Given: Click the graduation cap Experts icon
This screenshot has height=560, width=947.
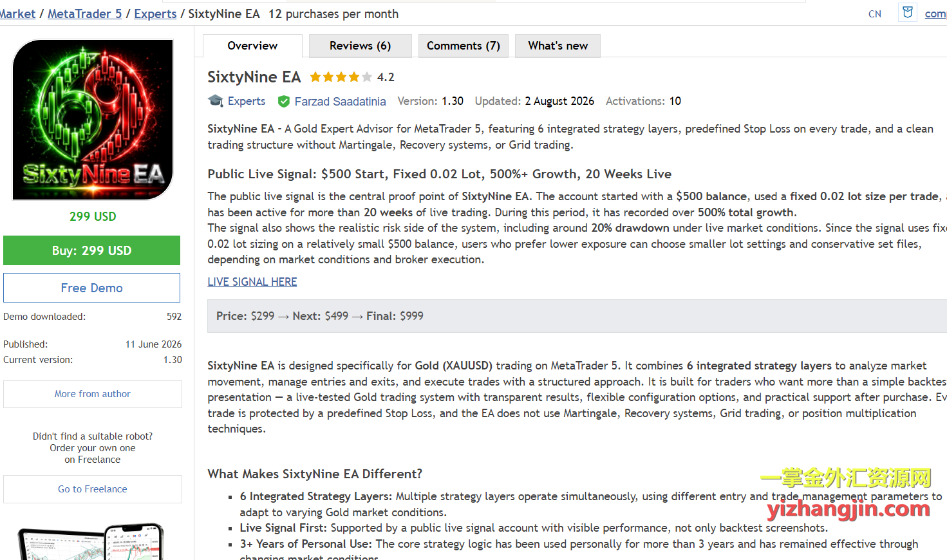Looking at the screenshot, I should [x=216, y=101].
